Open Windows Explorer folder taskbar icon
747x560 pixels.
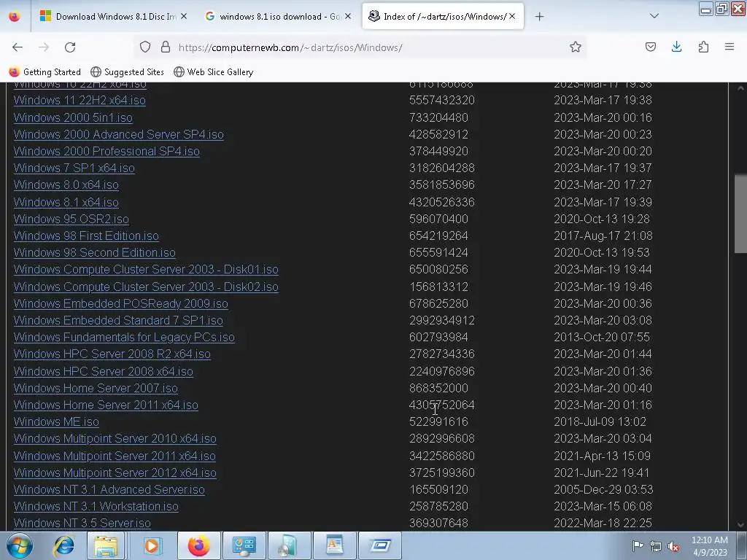pos(106,545)
